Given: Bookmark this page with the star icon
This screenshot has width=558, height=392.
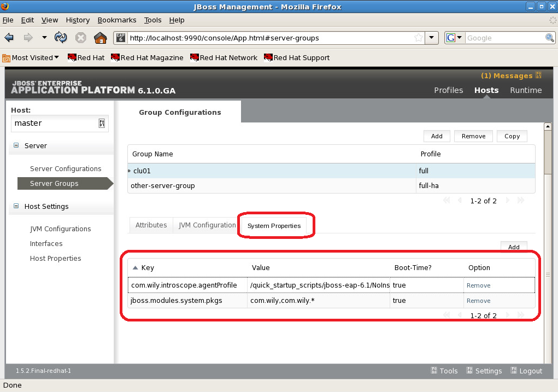Looking at the screenshot, I should click(x=419, y=38).
